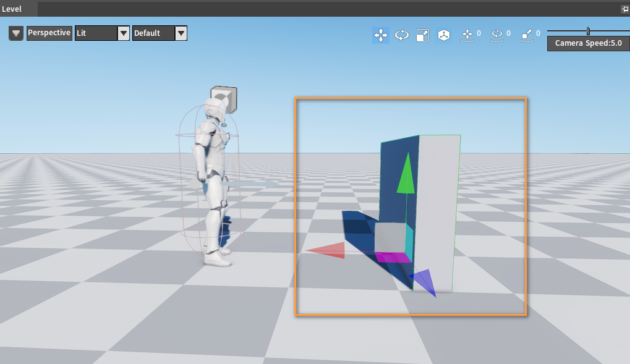Select the Scale gizmo tool

423,35
